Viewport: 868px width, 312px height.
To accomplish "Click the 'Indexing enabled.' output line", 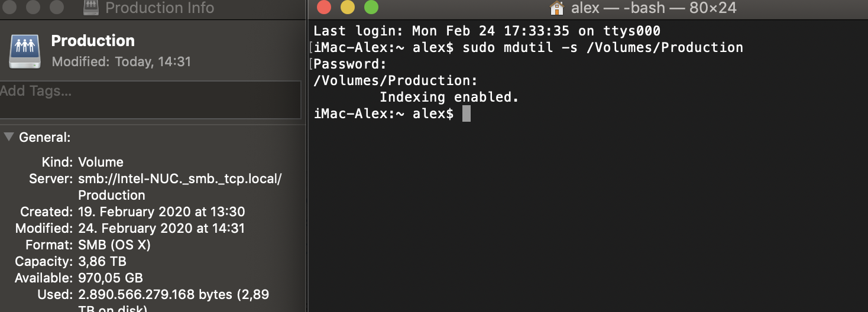I will (x=449, y=97).
